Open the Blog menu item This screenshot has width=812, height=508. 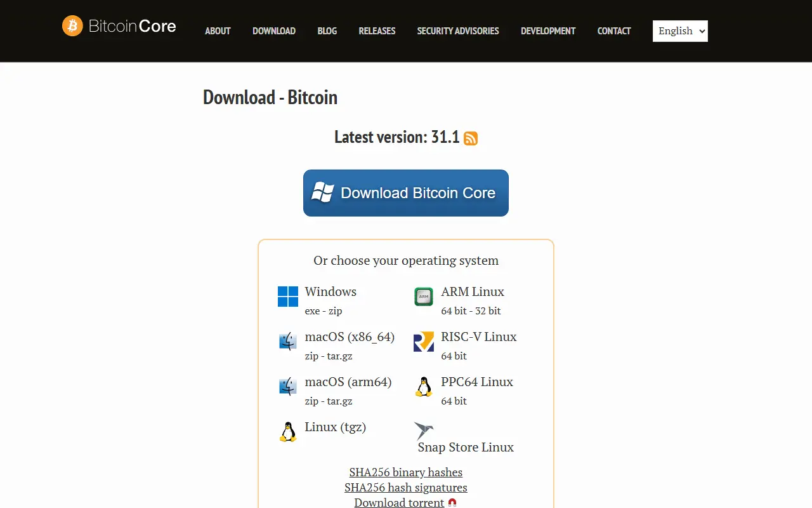point(327,31)
